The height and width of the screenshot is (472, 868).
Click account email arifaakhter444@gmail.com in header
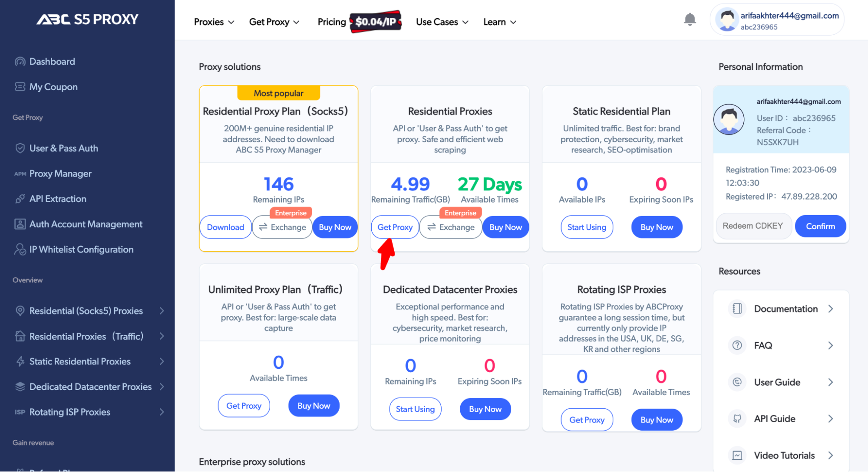click(x=789, y=16)
